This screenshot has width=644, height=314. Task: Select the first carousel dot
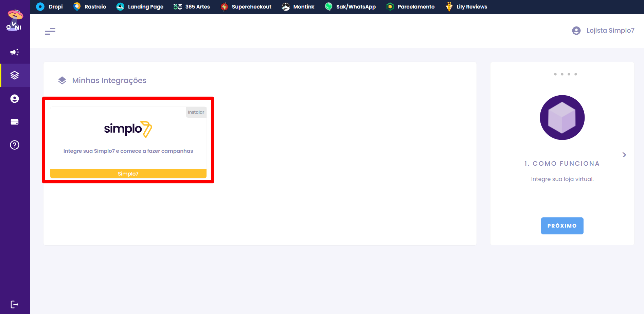(x=555, y=74)
